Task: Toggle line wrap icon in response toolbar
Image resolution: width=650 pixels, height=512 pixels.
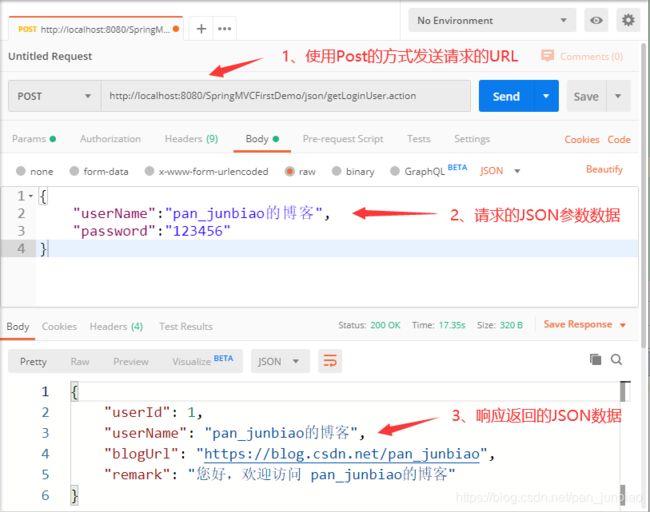Action: [x=329, y=361]
